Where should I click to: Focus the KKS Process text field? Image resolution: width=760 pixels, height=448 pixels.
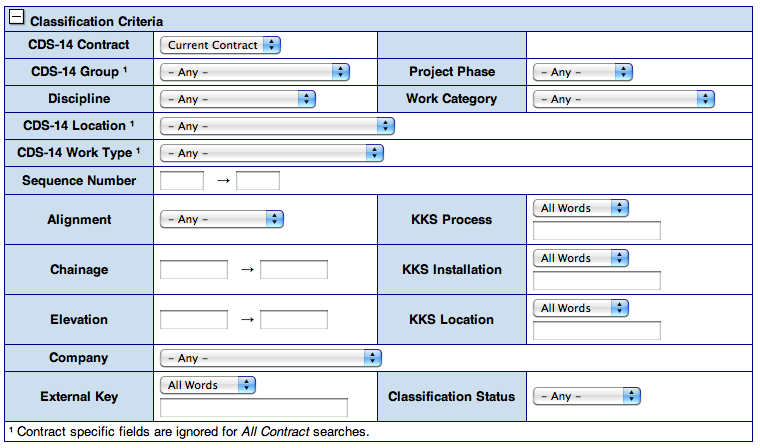coord(597,231)
